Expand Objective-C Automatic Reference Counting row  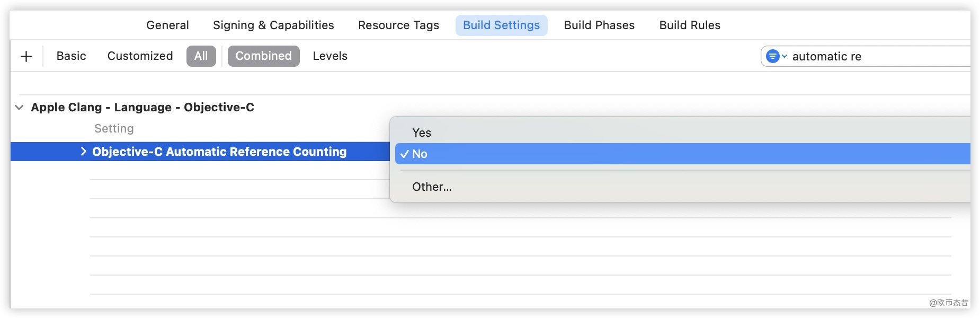pyautogui.click(x=83, y=152)
